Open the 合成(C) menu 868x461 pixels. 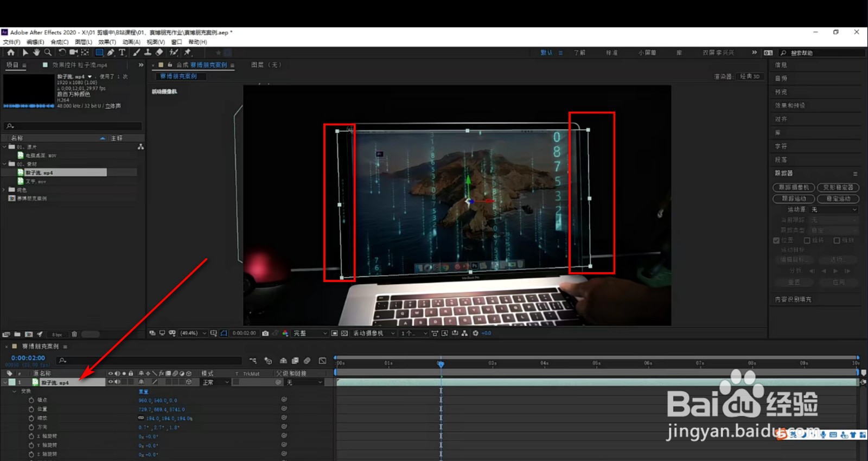coord(60,42)
